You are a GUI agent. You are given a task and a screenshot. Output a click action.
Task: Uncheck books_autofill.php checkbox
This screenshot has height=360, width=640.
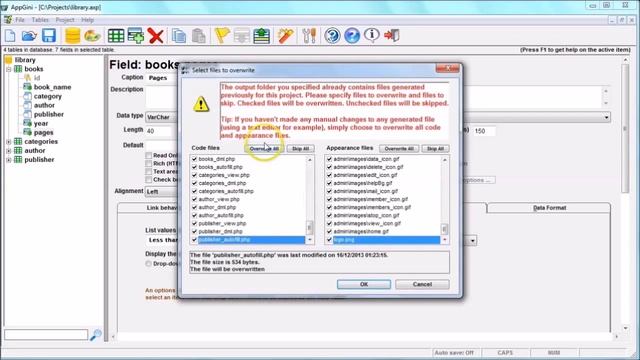tap(194, 167)
